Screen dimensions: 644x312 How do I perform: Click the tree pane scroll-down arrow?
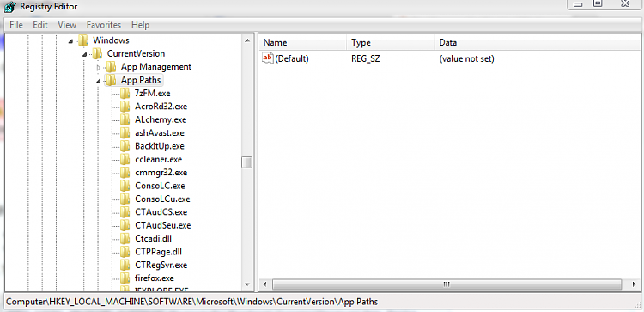coord(246,284)
